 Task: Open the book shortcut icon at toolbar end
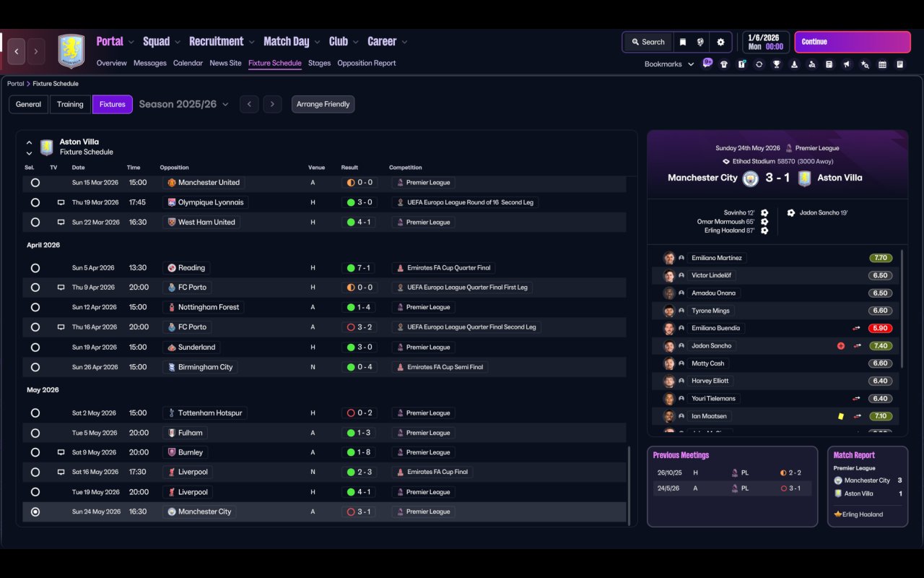click(900, 64)
